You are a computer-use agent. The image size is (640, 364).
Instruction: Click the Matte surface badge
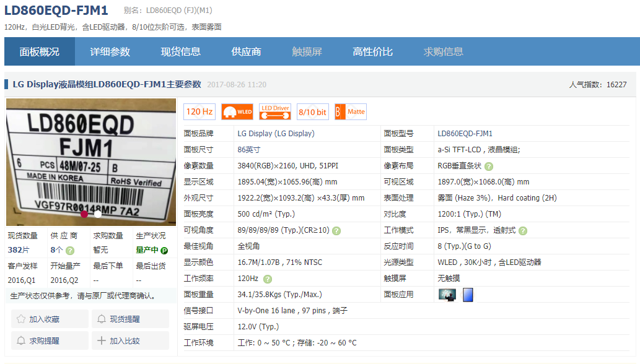351,112
